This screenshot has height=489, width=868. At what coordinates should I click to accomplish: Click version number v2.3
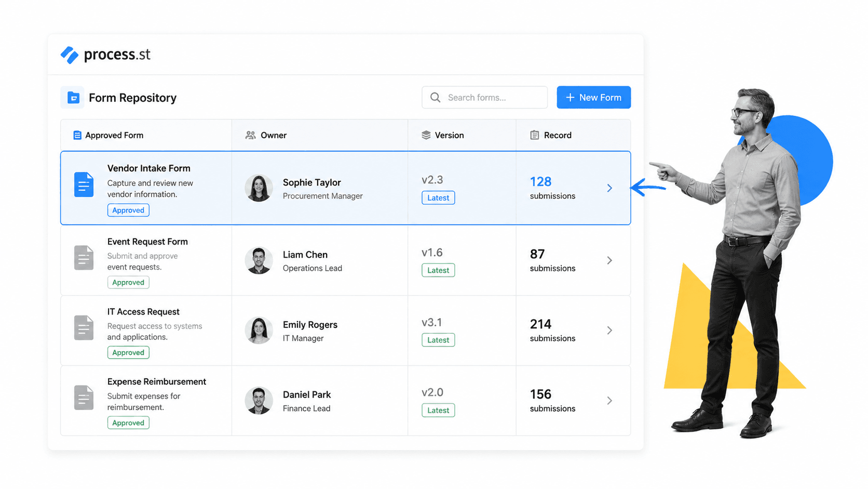[x=432, y=180]
